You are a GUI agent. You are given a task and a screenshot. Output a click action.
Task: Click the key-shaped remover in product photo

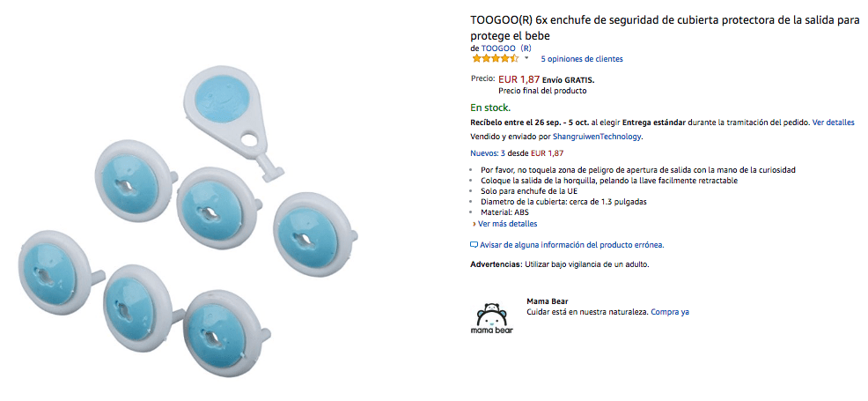coord(233,121)
